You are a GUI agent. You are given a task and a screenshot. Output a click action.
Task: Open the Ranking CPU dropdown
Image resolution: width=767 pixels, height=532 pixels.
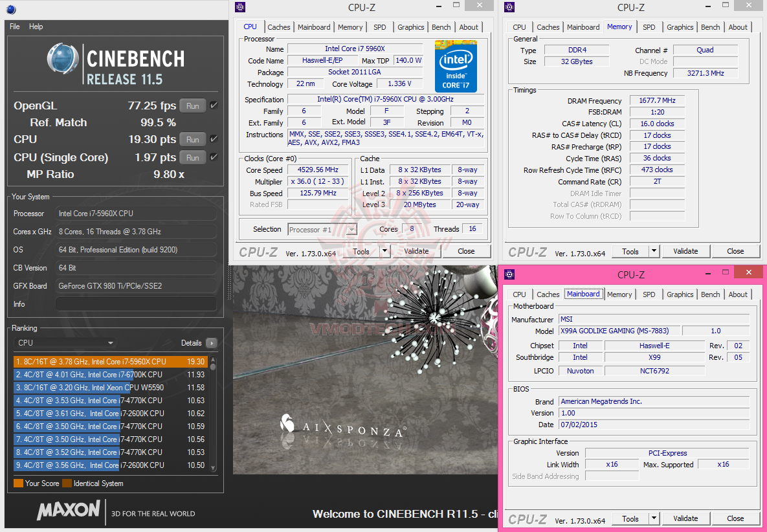(x=65, y=343)
